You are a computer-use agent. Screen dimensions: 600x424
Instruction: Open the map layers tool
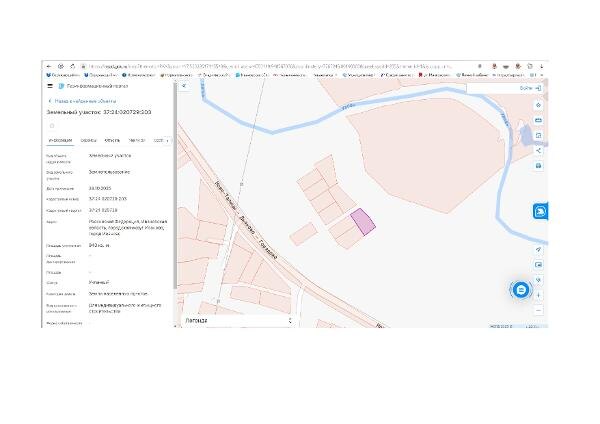pos(538,105)
